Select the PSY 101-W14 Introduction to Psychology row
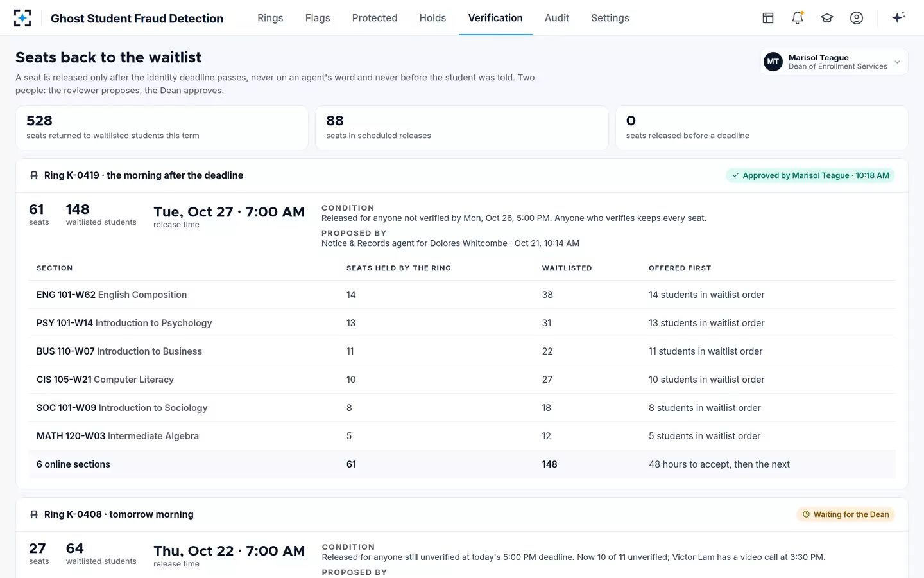Viewport: 924px width, 578px height. click(x=462, y=323)
